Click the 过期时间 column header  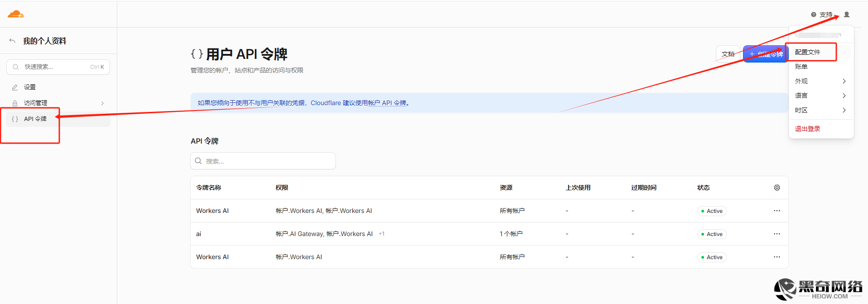point(644,188)
